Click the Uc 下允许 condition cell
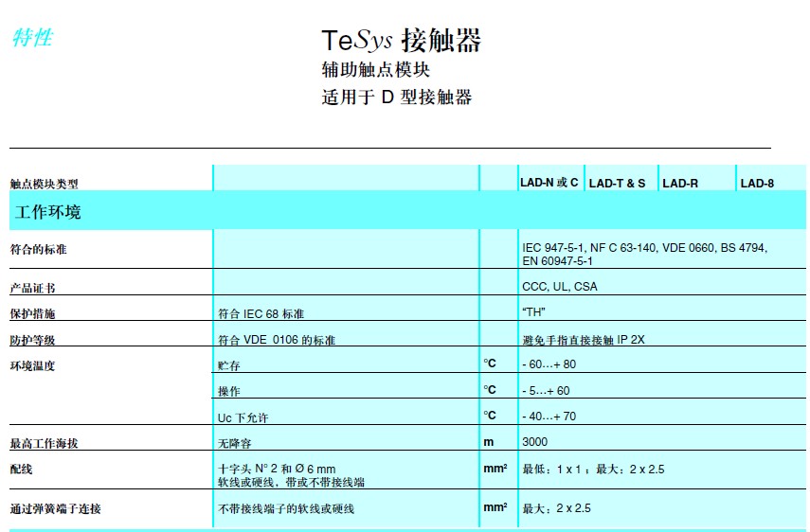 tap(243, 417)
